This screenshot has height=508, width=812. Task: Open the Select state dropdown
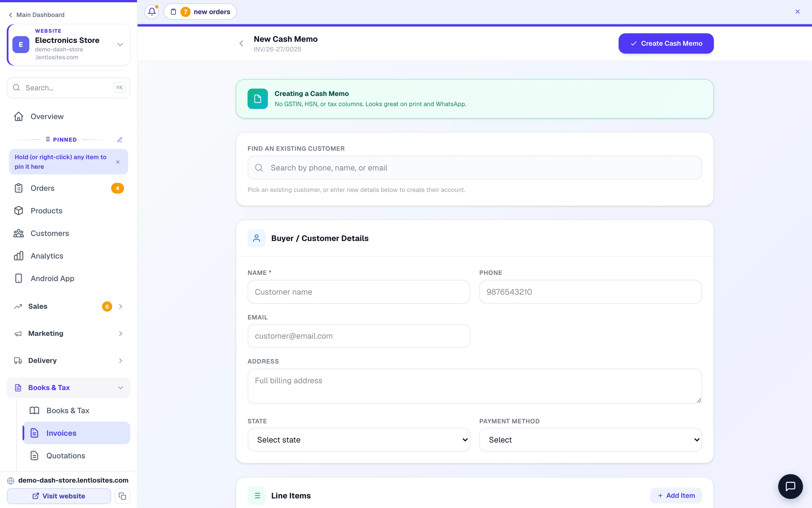[x=359, y=440]
